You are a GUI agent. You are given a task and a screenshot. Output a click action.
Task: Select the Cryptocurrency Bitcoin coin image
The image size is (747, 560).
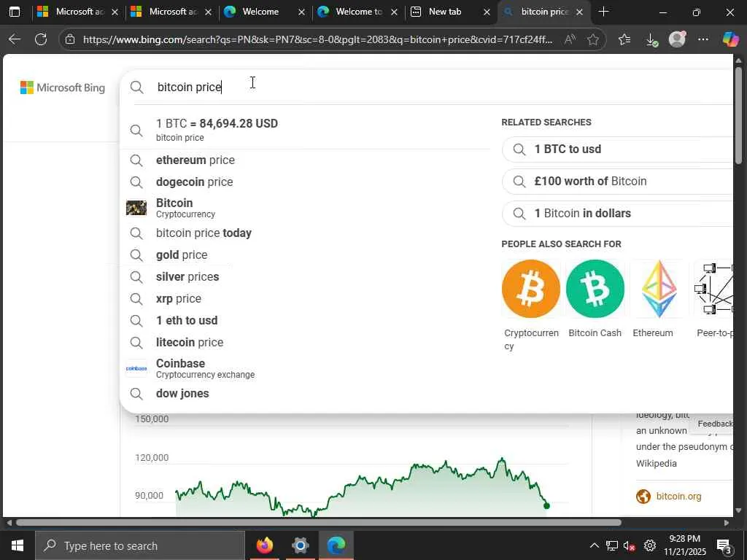pyautogui.click(x=531, y=289)
